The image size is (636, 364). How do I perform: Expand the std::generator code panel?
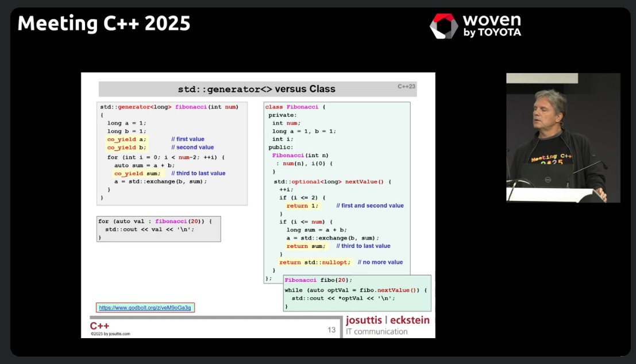pyautogui.click(x=172, y=152)
